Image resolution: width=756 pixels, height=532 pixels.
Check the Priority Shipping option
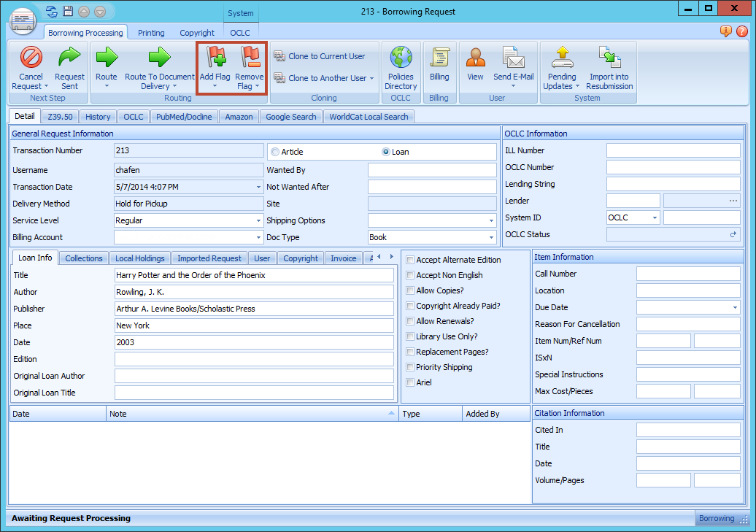coord(411,367)
